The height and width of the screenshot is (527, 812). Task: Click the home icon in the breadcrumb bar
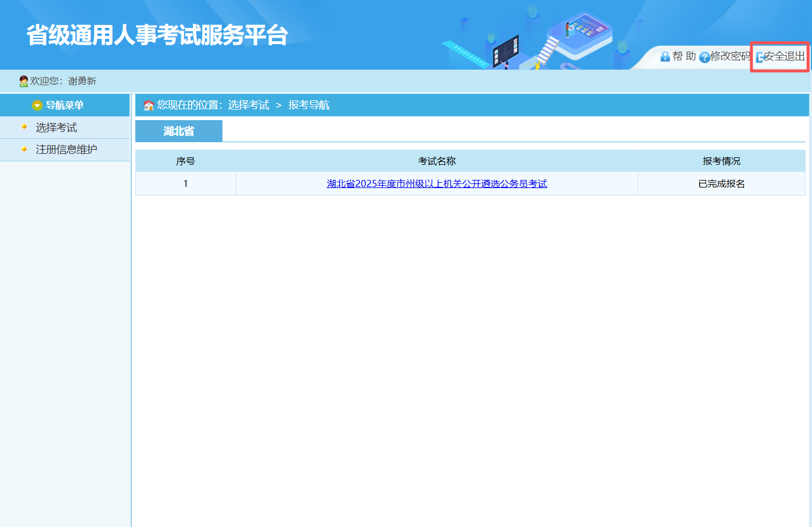149,105
